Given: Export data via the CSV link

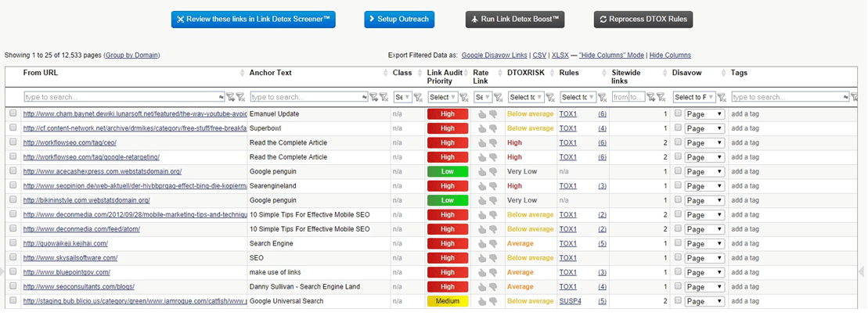Looking at the screenshot, I should coord(538,56).
